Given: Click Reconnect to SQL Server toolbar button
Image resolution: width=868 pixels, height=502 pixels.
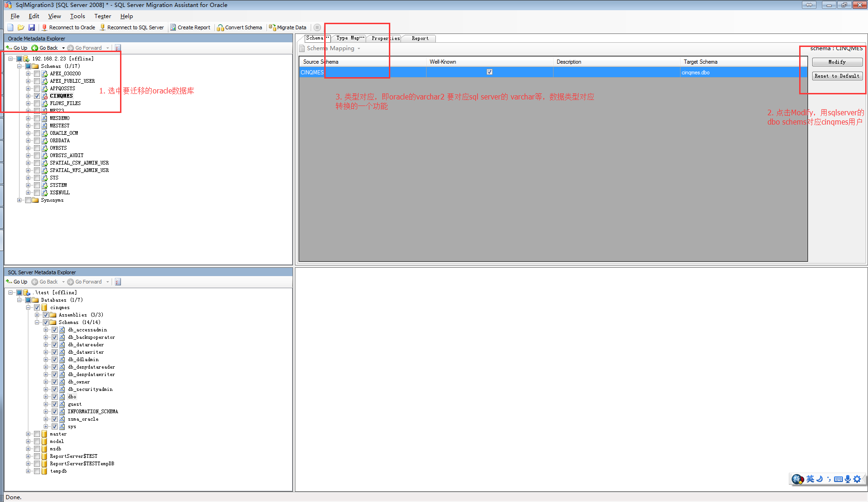Looking at the screenshot, I should pyautogui.click(x=132, y=27).
